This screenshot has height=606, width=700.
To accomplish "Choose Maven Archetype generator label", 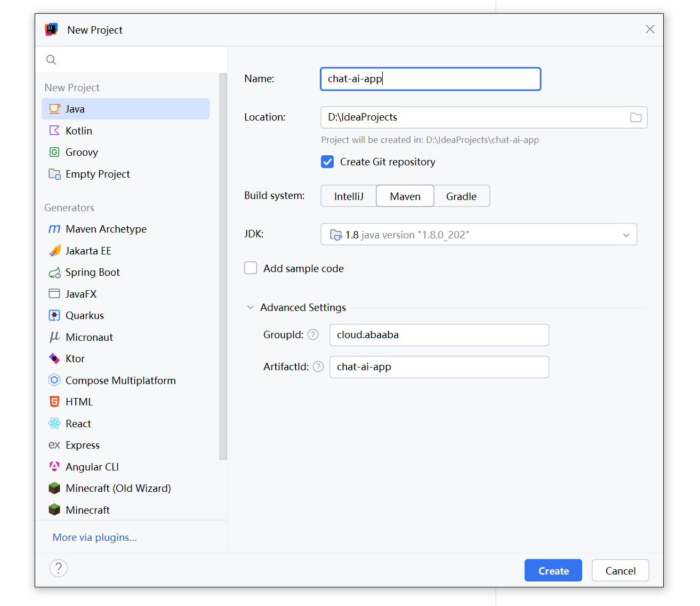I will point(106,229).
